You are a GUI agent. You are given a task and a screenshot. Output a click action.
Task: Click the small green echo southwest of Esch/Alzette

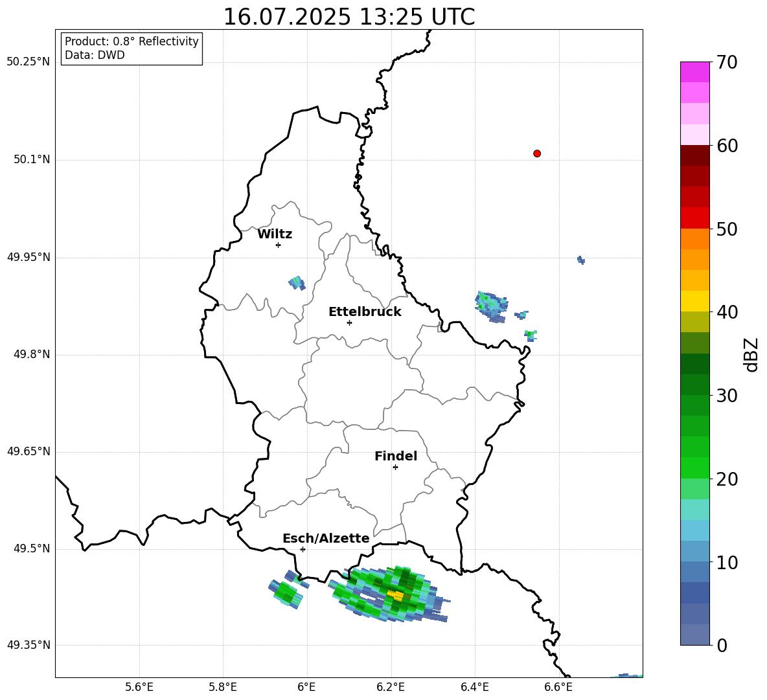point(286,593)
